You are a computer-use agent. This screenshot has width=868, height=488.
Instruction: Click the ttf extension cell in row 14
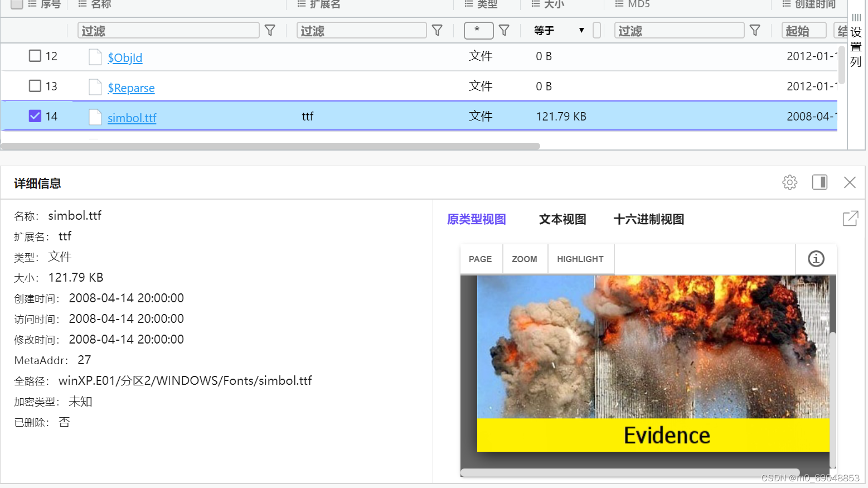click(x=308, y=117)
